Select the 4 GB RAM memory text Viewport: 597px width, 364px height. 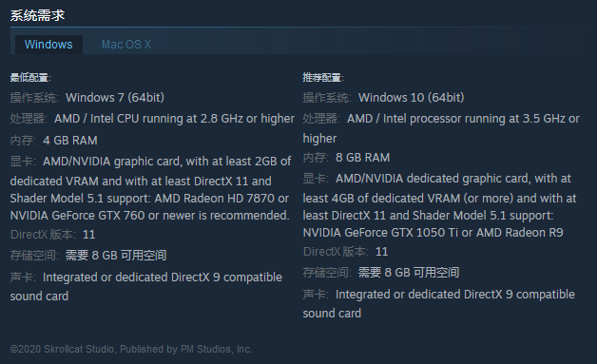[x=70, y=141]
